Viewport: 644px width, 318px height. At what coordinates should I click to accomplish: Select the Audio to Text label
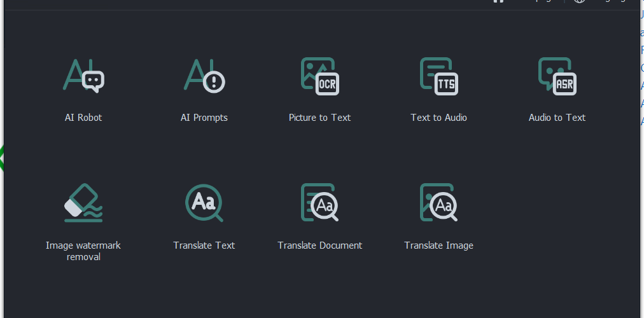click(557, 118)
